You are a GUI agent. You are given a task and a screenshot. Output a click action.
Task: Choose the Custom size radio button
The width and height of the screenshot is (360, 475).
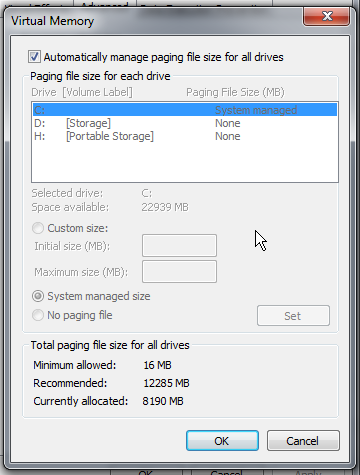pyautogui.click(x=38, y=228)
